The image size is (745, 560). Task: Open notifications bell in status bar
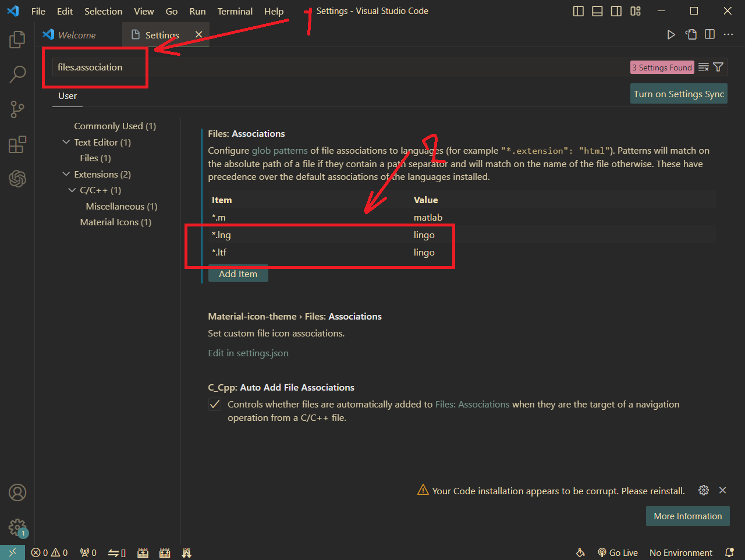729,553
